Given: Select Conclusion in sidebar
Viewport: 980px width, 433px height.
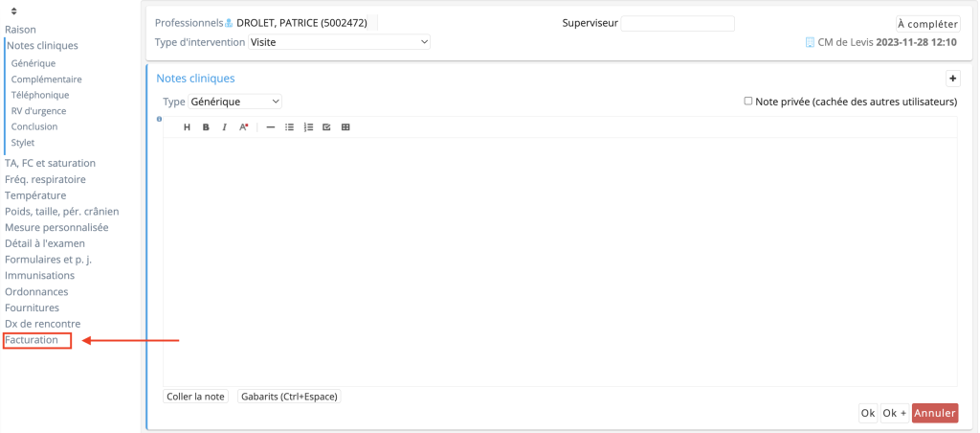Looking at the screenshot, I should pos(34,126).
